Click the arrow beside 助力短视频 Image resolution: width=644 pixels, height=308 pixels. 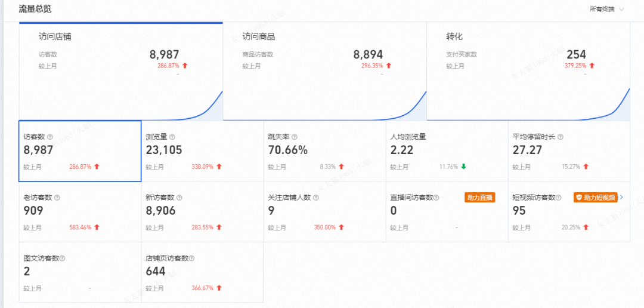point(621,198)
